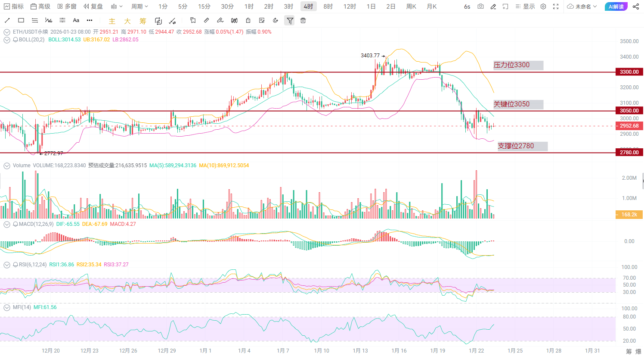The height and width of the screenshot is (356, 644).
Task: Switch to the 周K timeframe
Action: [411, 6]
